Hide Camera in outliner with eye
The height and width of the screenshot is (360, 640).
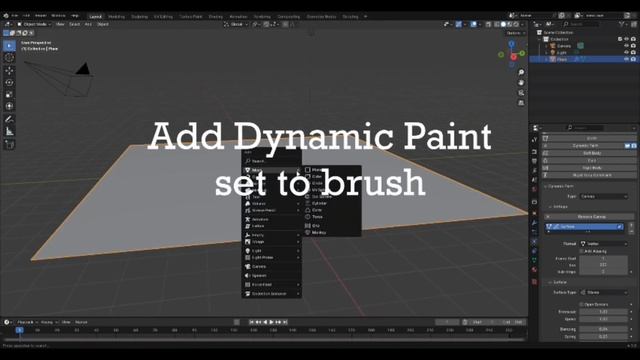627,46
